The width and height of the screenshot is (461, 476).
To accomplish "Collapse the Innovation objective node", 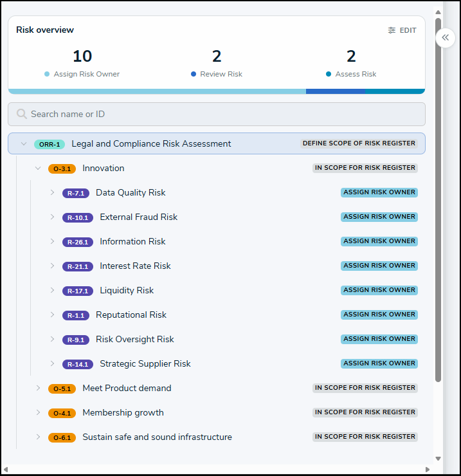I will 38,168.
